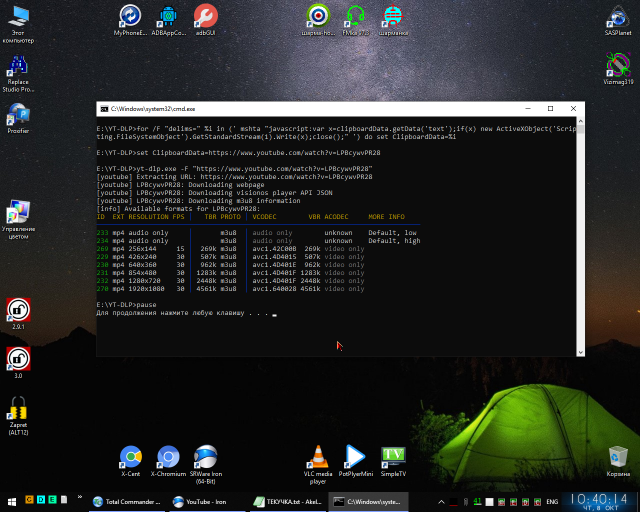Open the taskbar clock showing 10:40:14
Viewport: 640px width, 512px height.
[x=599, y=502]
